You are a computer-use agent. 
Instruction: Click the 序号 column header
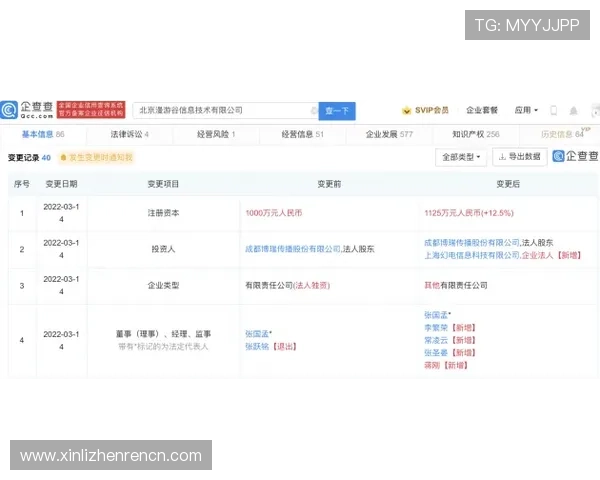[22, 184]
